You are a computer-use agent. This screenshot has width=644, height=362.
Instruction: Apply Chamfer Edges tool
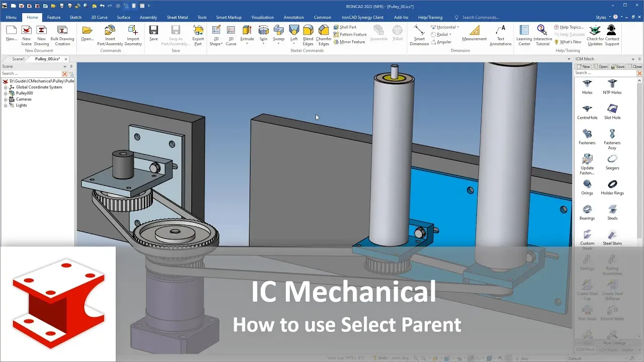324,35
